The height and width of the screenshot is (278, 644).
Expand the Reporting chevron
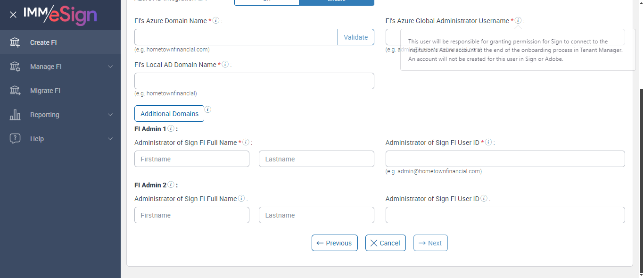click(110, 115)
